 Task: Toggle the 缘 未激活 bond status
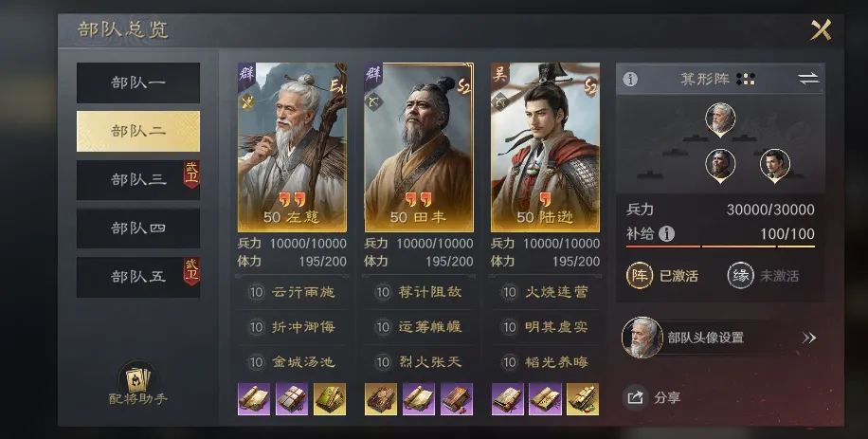click(x=763, y=276)
